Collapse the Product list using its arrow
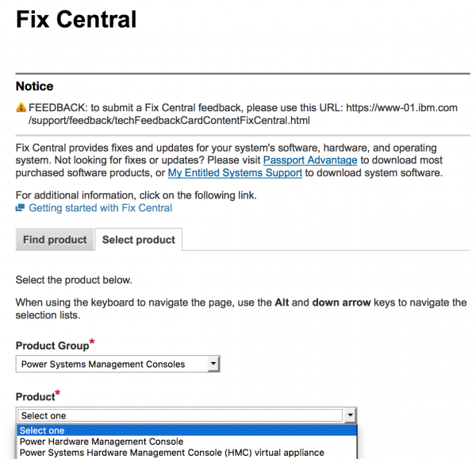The width and height of the screenshot is (476, 459). pyautogui.click(x=350, y=415)
